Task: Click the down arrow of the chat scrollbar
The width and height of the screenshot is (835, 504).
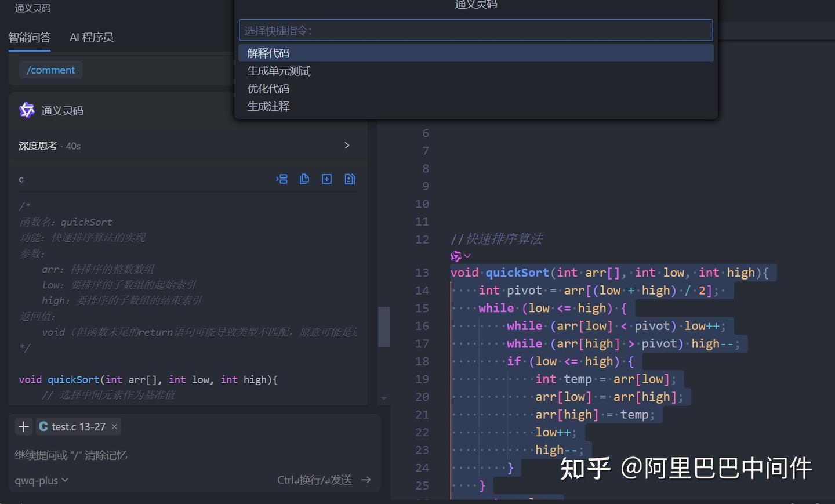Action: (x=383, y=398)
